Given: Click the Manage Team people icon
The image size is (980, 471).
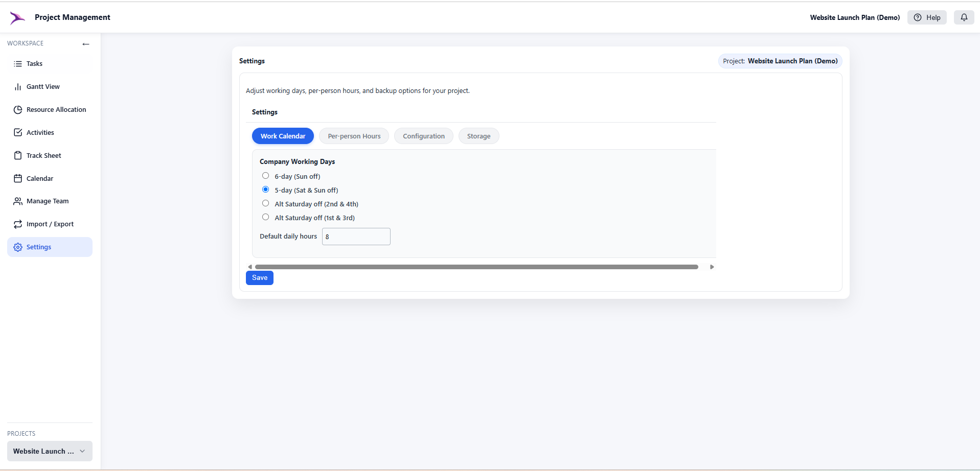Looking at the screenshot, I should pyautogui.click(x=17, y=201).
